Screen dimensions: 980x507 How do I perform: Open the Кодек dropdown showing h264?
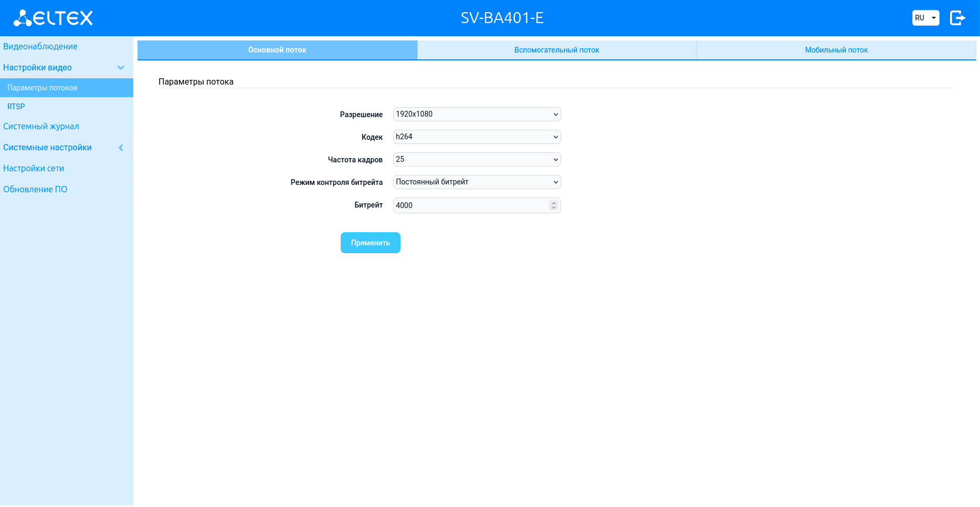tap(477, 137)
